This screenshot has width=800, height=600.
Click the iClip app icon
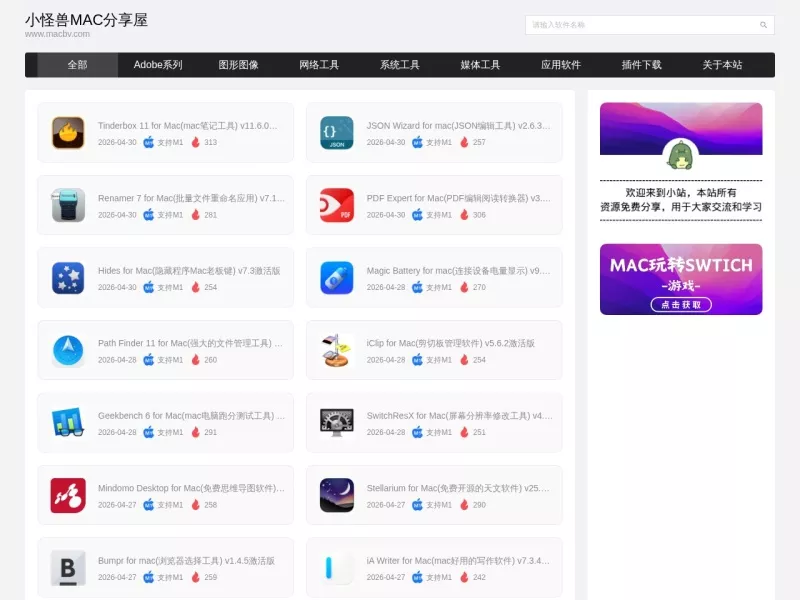[337, 350]
